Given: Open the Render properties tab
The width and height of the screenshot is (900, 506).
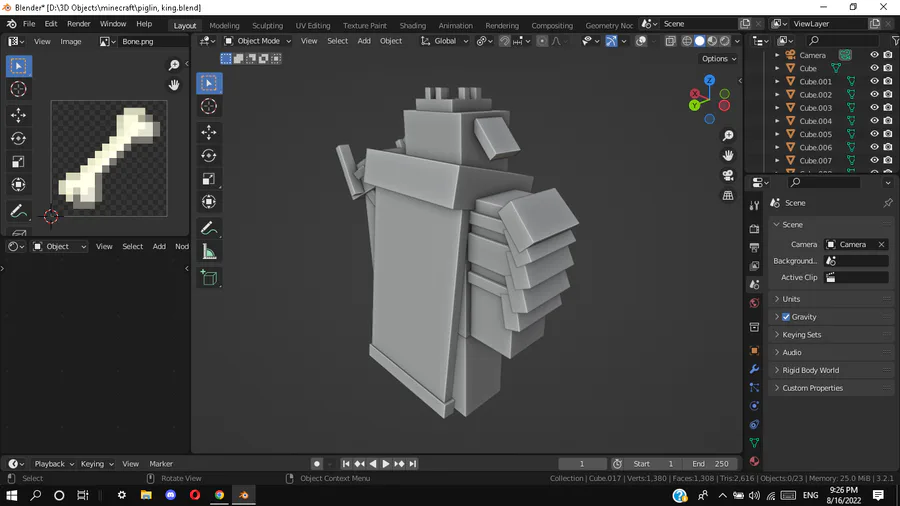Looking at the screenshot, I should click(754, 229).
